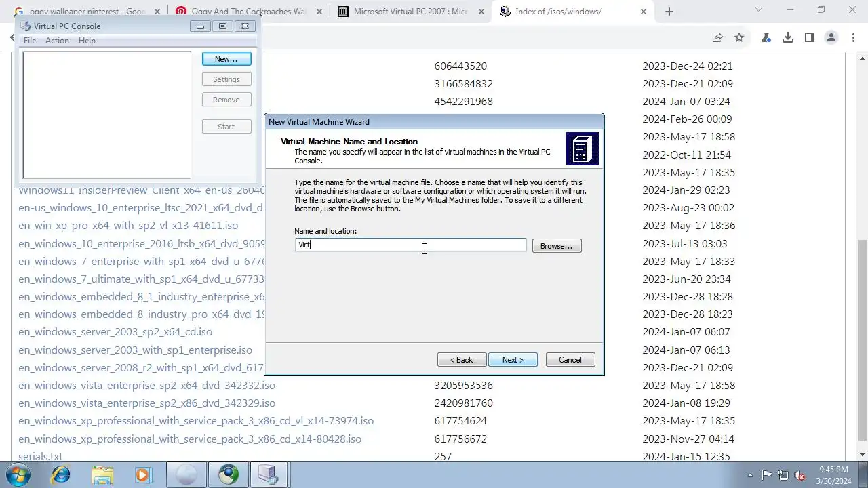Open en_windows_7_enterprise_with_sp1 link

(x=141, y=262)
